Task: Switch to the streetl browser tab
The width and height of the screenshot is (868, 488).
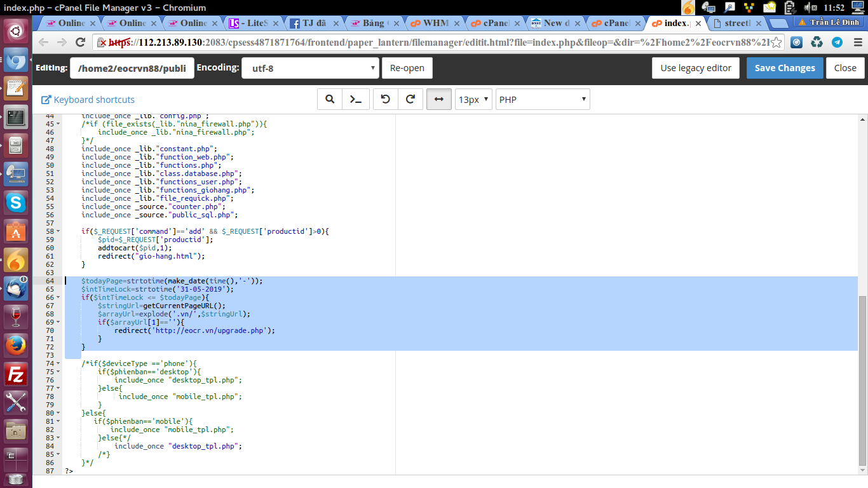Action: 737,24
